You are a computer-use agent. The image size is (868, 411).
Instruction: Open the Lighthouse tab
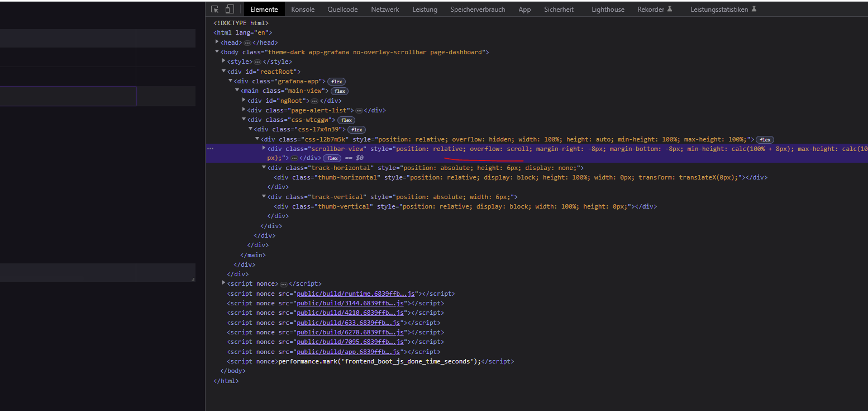coord(608,10)
